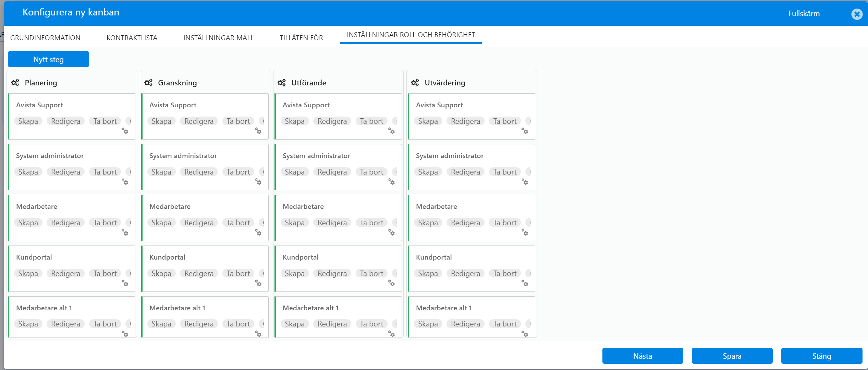Viewport: 868px width, 370px height.
Task: Toggle Redigera for Avista Support in Planering
Action: click(x=65, y=121)
